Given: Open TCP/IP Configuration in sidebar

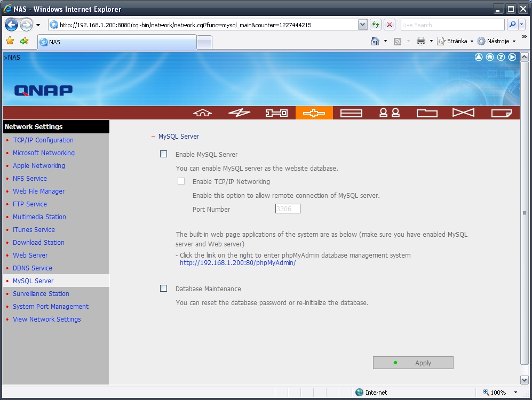Looking at the screenshot, I should [x=43, y=140].
